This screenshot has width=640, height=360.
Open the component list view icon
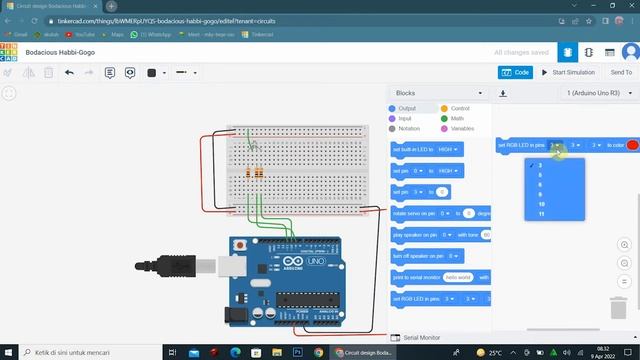[x=610, y=52]
